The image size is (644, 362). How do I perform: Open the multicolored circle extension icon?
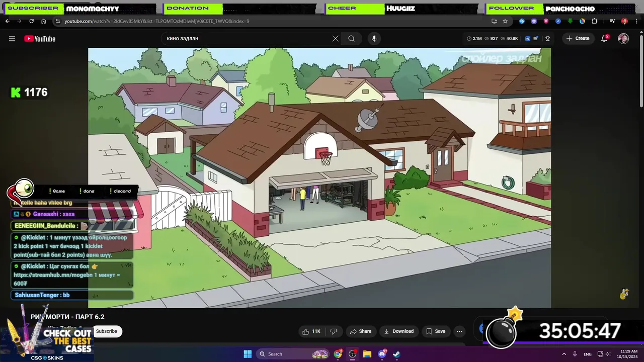(582, 21)
